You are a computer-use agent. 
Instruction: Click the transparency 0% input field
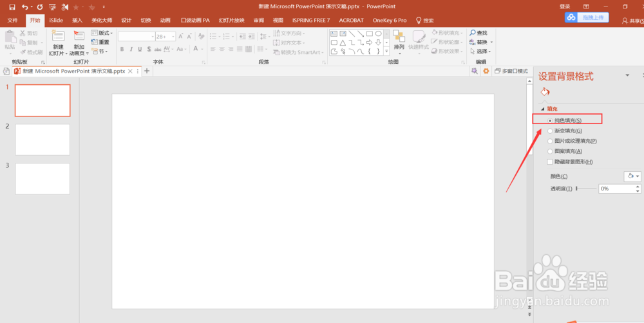pyautogui.click(x=616, y=189)
